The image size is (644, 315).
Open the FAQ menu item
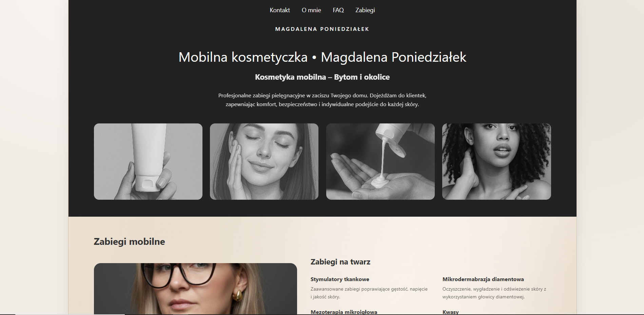pos(338,10)
